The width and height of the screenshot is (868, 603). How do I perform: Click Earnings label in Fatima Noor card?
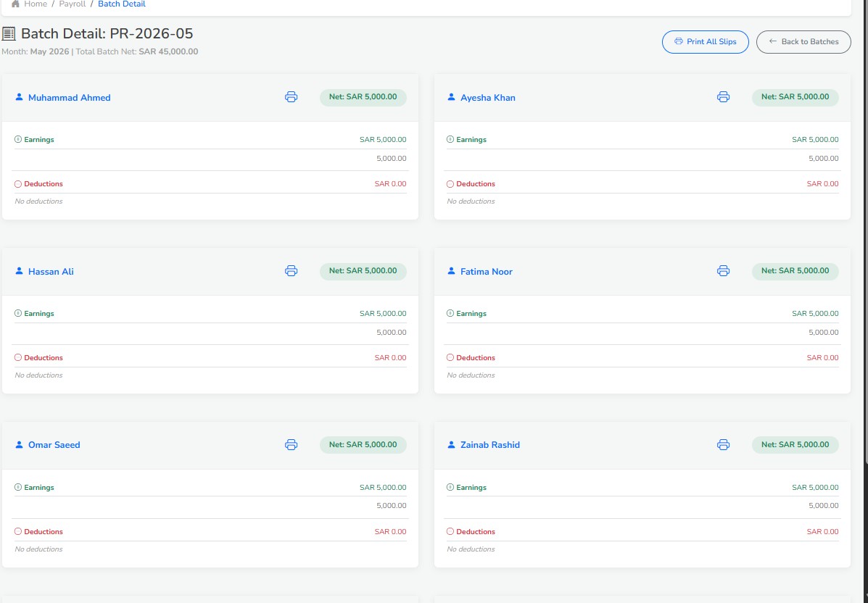click(471, 313)
